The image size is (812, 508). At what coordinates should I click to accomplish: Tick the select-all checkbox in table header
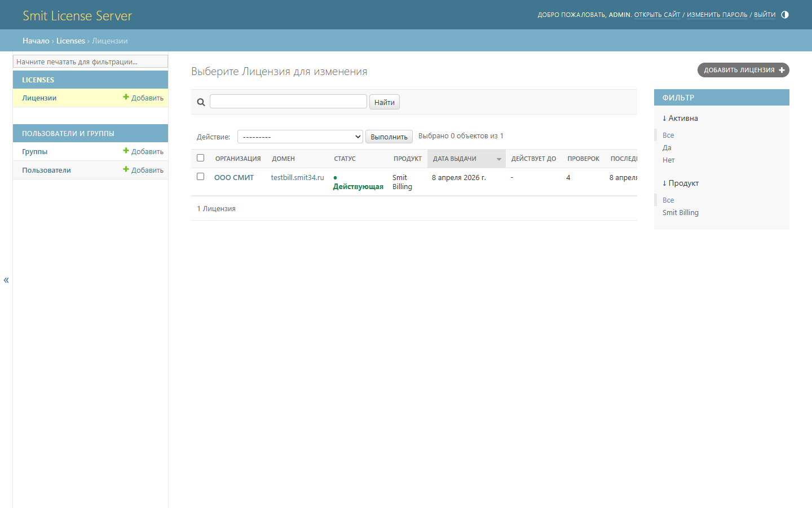click(x=200, y=158)
